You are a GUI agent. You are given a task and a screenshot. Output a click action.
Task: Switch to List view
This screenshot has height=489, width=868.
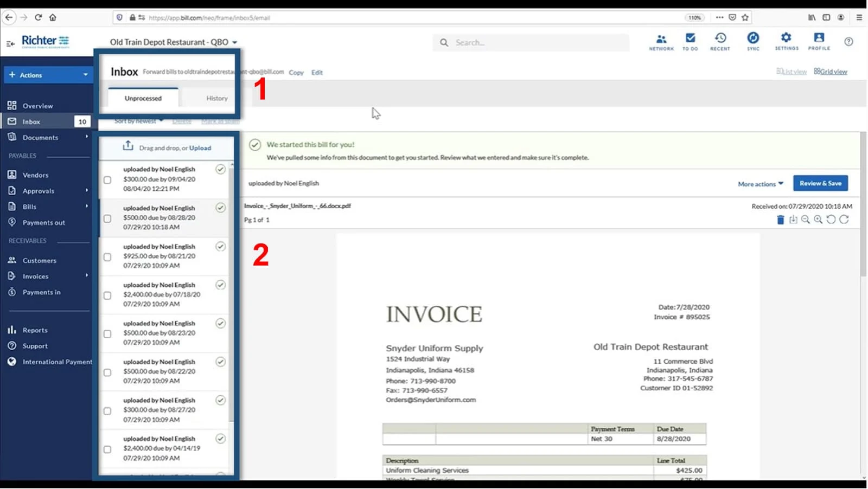[792, 72]
